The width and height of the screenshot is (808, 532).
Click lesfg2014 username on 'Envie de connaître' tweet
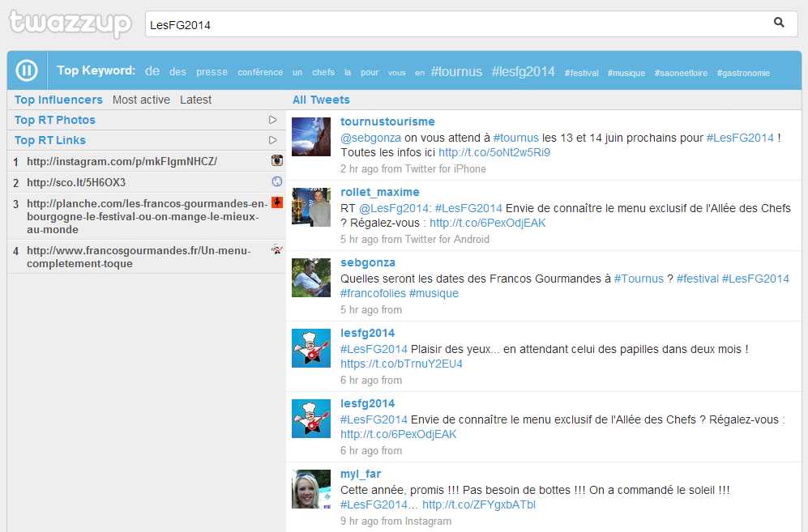[367, 404]
